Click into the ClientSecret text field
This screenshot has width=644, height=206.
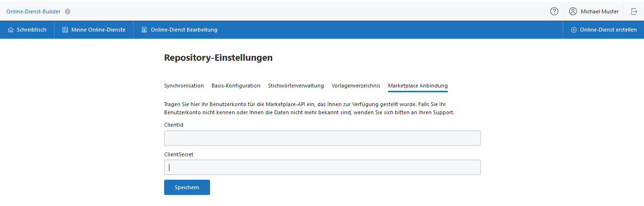point(322,167)
